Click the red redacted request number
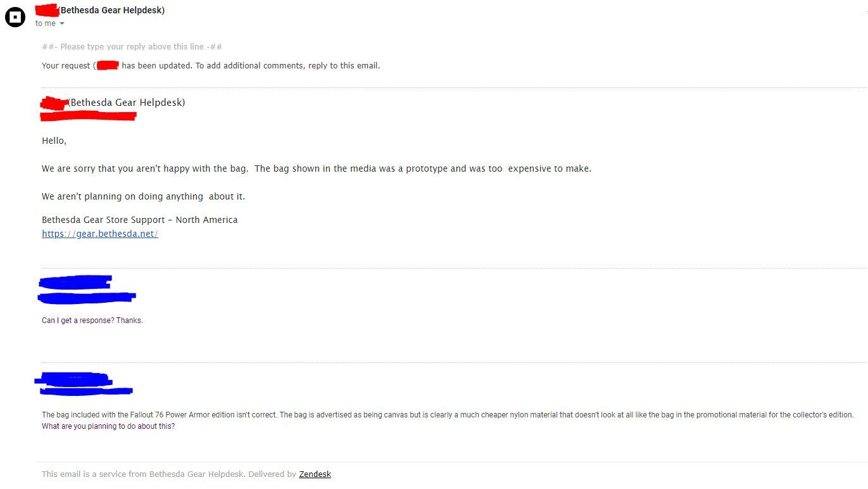Screen dimensions: 868x489 click(108, 65)
